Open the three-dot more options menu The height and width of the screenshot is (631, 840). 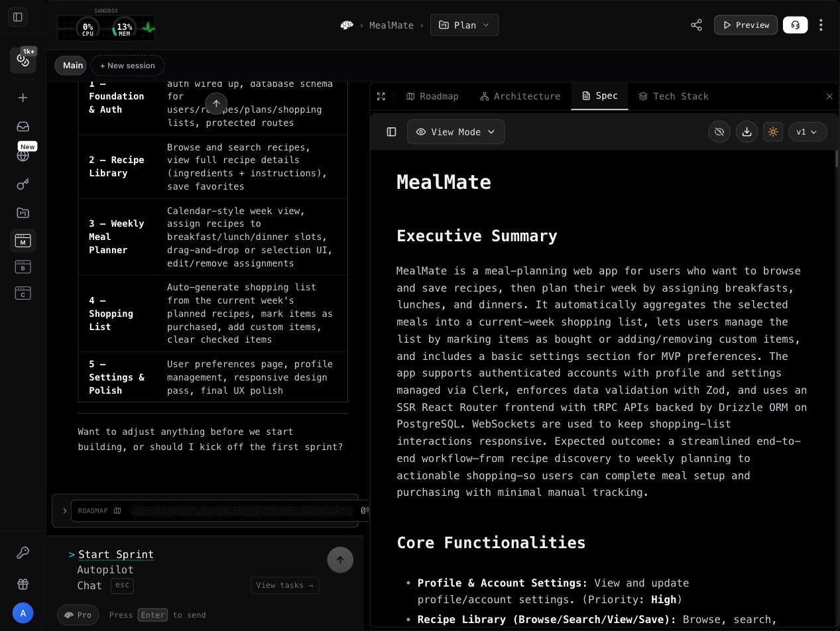[x=821, y=25]
